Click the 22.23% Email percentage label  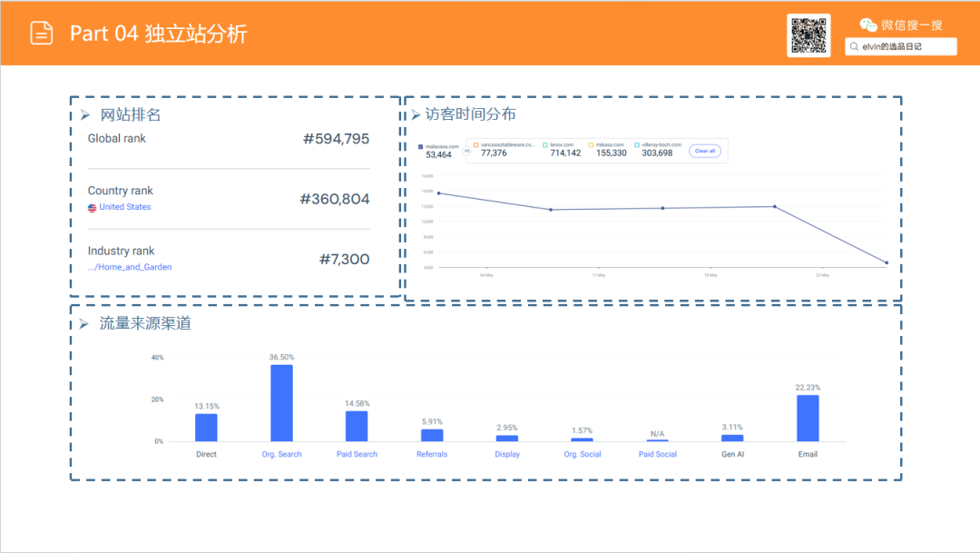coord(808,388)
